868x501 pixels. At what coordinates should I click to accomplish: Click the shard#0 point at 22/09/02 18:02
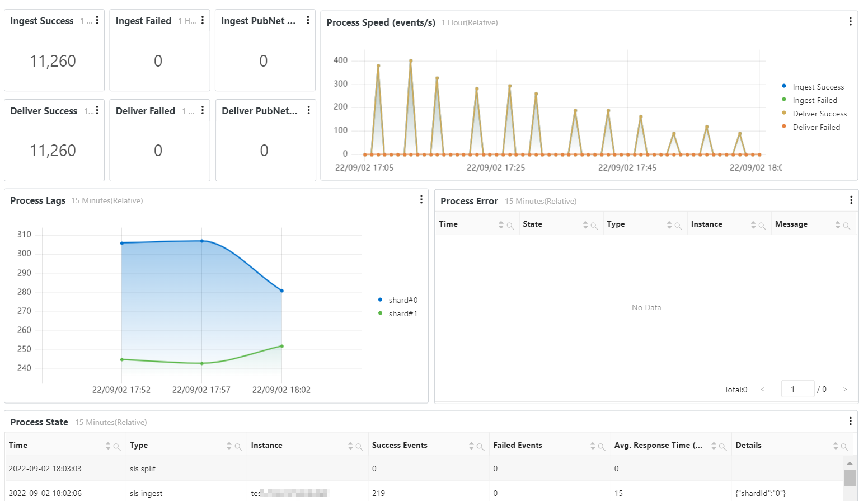point(282,291)
